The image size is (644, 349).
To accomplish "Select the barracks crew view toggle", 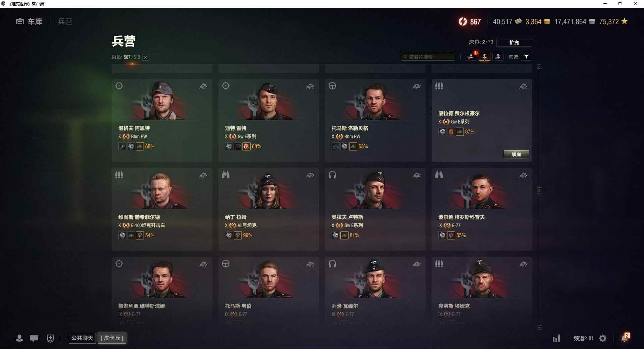I will [x=484, y=57].
